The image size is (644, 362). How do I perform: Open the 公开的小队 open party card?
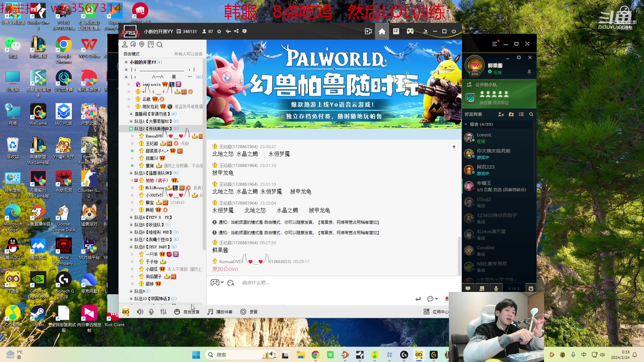coord(499,94)
